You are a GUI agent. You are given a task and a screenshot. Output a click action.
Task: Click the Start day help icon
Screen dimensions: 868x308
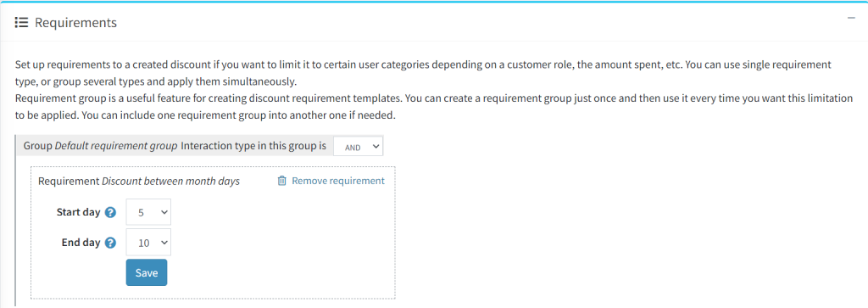tap(111, 212)
